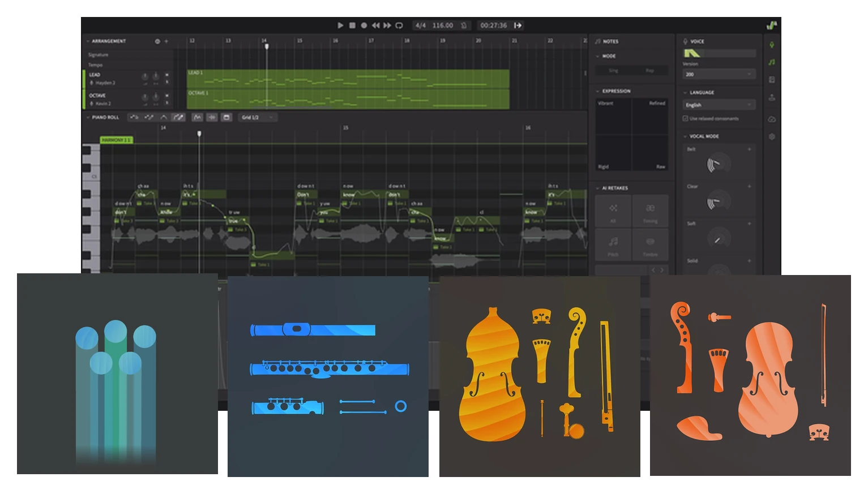868x494 pixels.
Task: Click the Record button in transport
Action: pos(364,25)
